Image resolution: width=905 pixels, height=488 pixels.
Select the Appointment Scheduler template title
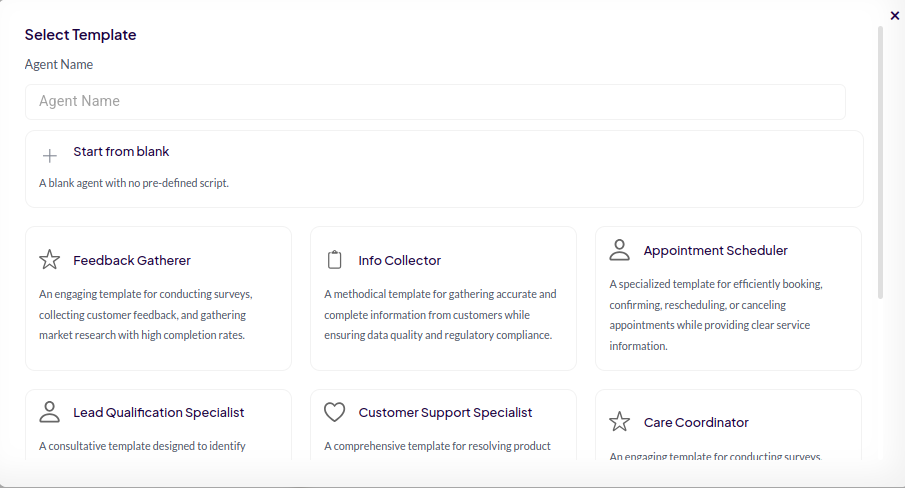click(716, 250)
